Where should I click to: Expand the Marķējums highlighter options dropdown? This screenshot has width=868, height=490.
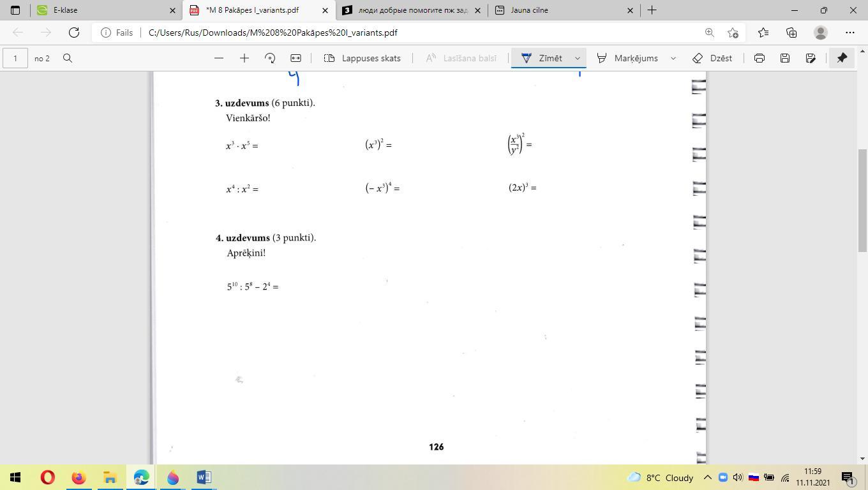click(x=673, y=58)
